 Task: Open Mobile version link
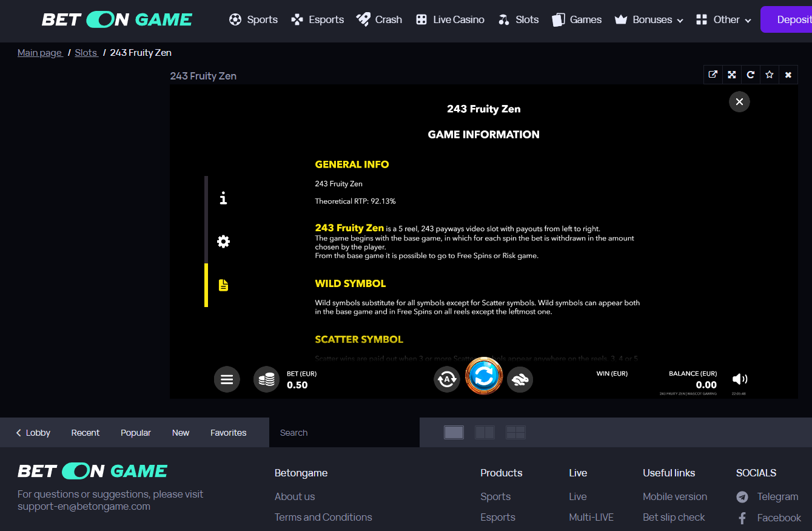coord(675,496)
